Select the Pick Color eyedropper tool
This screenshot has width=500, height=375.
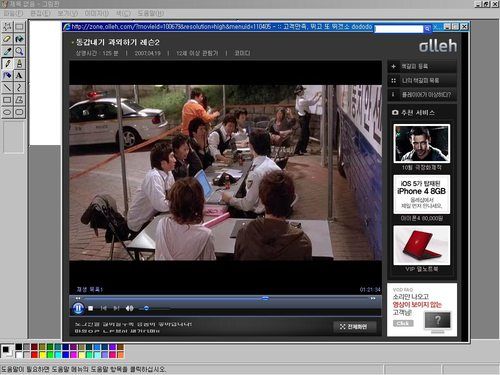[x=7, y=51]
